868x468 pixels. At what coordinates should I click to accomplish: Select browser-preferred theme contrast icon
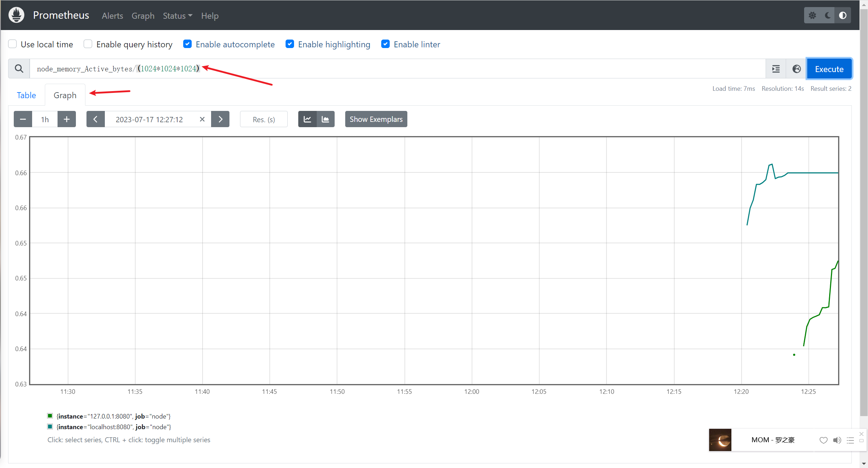(x=843, y=16)
